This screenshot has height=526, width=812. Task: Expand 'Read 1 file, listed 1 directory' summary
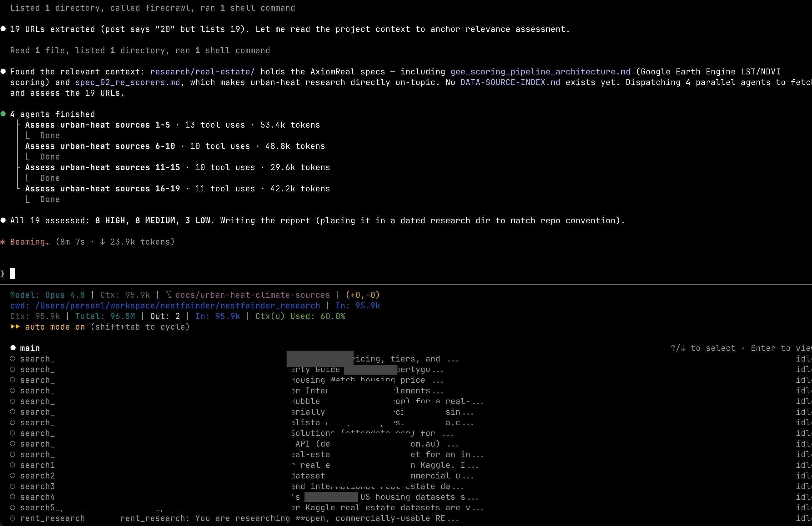click(x=140, y=50)
